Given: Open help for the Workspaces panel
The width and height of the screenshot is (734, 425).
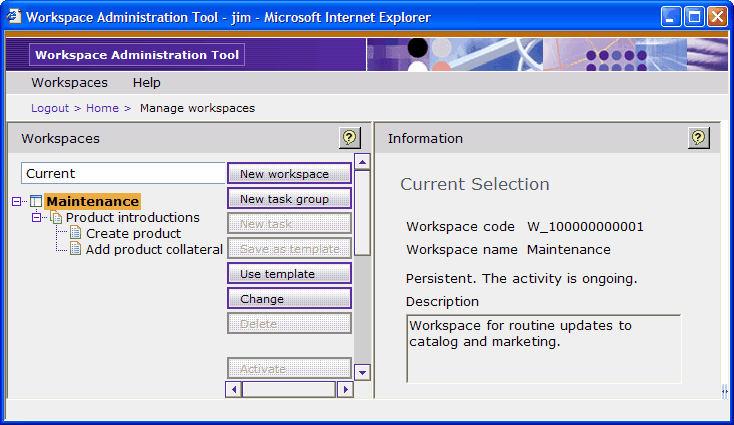Looking at the screenshot, I should (x=349, y=138).
